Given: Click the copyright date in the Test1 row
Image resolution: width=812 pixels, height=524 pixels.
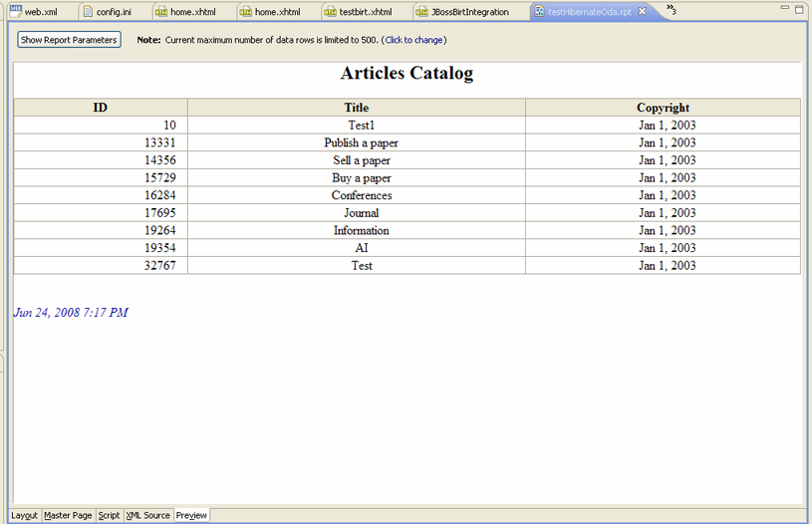Looking at the screenshot, I should click(x=663, y=125).
